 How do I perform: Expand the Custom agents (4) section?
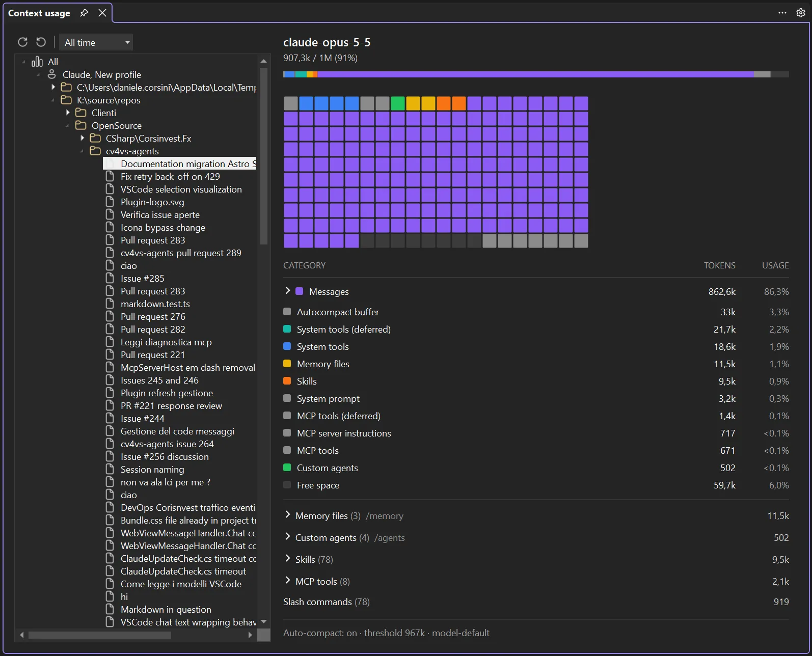(x=288, y=537)
